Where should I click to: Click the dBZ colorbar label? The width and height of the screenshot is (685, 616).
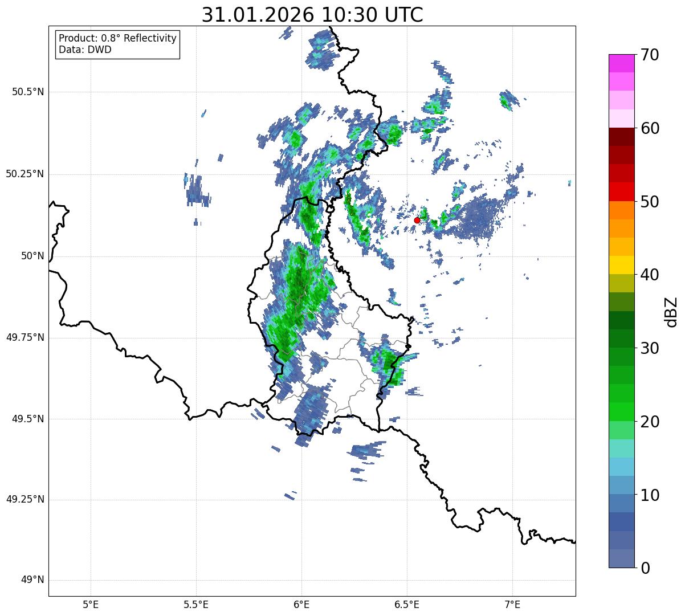[671, 311]
